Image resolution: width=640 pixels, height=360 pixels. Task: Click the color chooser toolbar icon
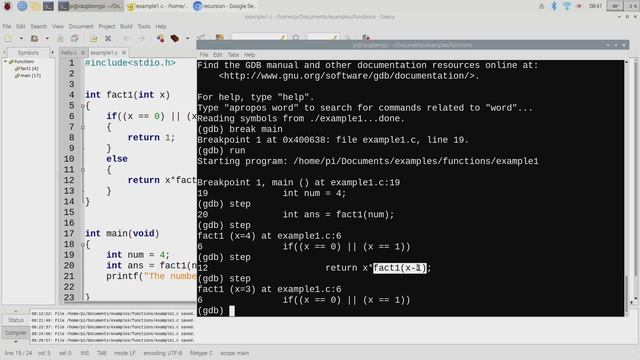tap(220, 38)
